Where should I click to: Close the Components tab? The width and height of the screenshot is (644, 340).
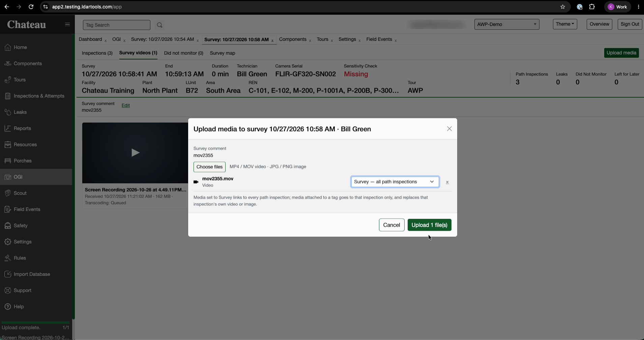310,40
